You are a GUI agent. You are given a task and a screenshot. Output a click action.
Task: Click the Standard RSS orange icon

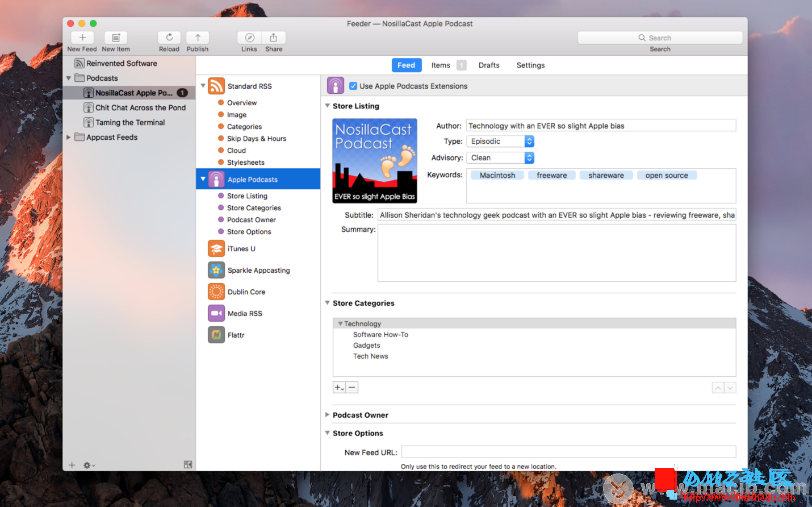click(x=216, y=86)
